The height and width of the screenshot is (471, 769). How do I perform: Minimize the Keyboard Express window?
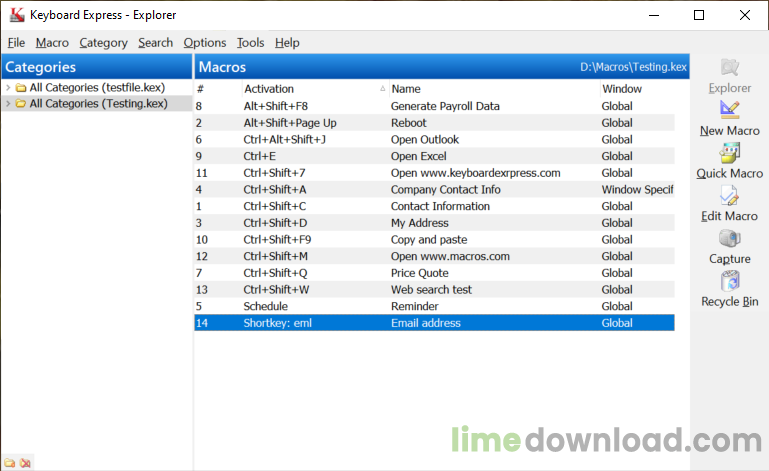tap(654, 15)
